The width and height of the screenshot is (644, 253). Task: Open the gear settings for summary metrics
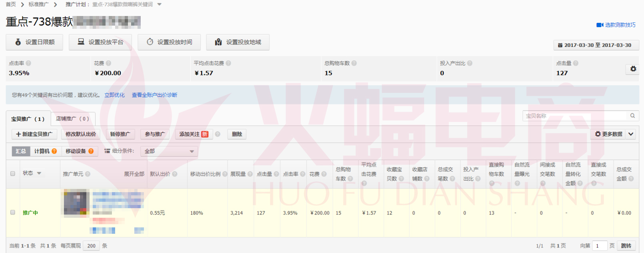coord(633,69)
